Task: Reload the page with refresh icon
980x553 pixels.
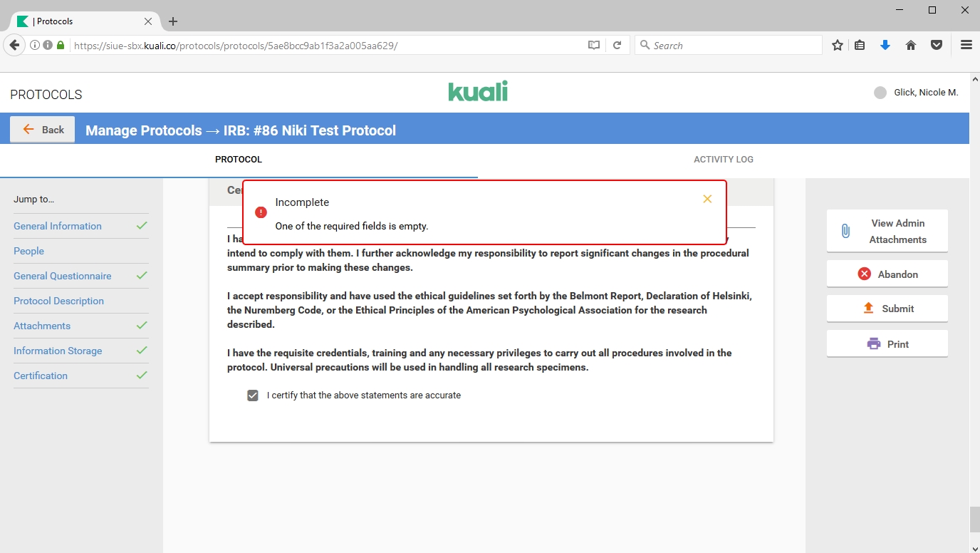Action: [x=617, y=45]
